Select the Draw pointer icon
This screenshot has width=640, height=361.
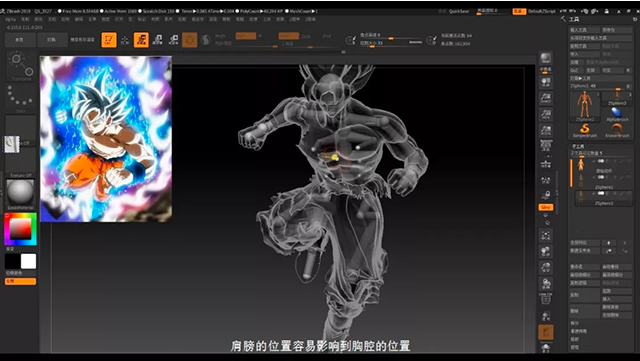pos(125,40)
